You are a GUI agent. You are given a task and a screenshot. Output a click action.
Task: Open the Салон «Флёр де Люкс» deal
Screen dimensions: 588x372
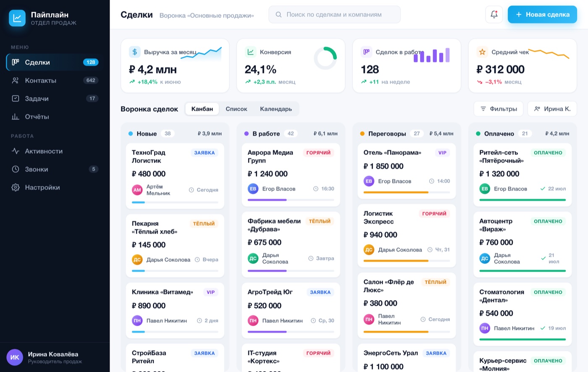(x=407, y=305)
